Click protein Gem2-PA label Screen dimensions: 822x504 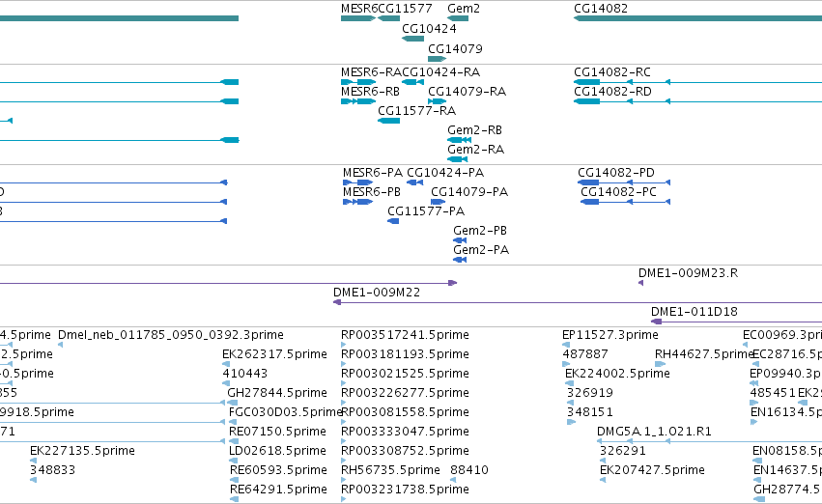(x=481, y=250)
